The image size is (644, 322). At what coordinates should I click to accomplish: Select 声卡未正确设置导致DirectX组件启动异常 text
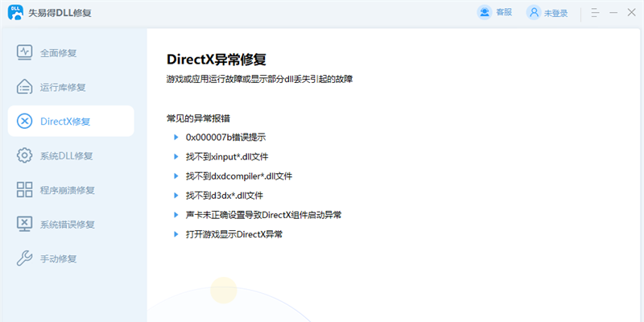point(263,215)
